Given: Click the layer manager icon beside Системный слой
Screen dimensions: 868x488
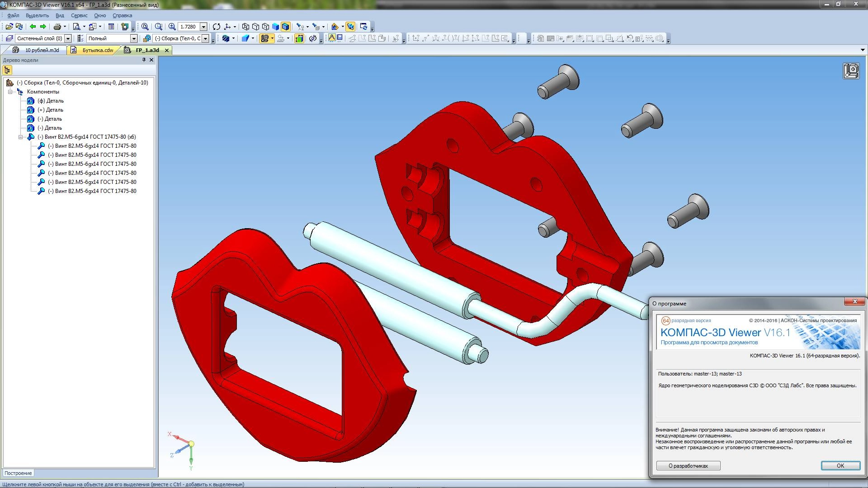Looking at the screenshot, I should 9,38.
